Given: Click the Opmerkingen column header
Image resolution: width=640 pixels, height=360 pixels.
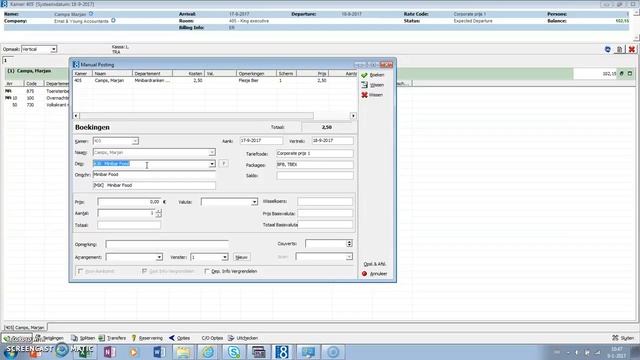Looking at the screenshot, I should click(256, 73).
